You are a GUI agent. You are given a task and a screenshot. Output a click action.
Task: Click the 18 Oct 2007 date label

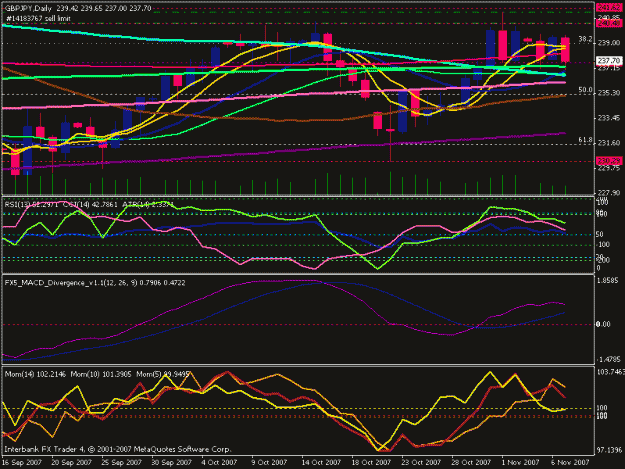click(x=371, y=462)
